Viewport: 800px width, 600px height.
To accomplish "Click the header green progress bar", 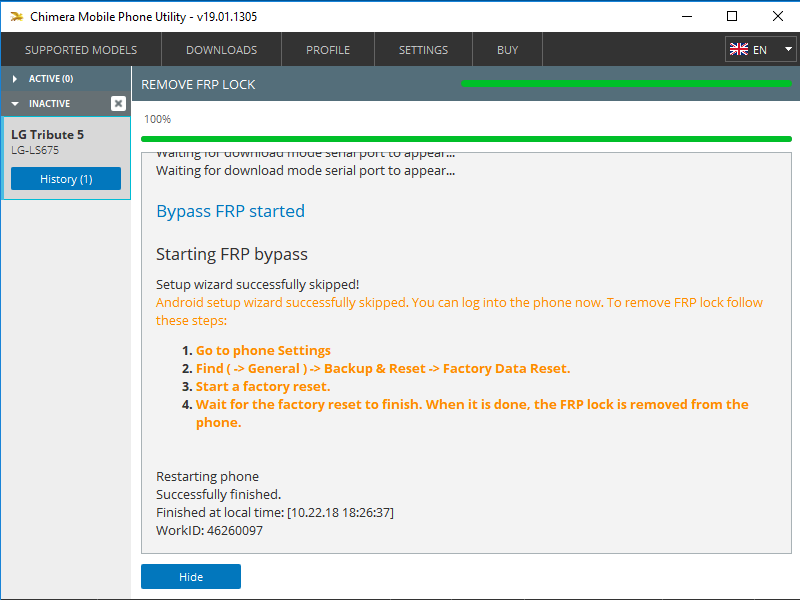I will pyautogui.click(x=626, y=84).
